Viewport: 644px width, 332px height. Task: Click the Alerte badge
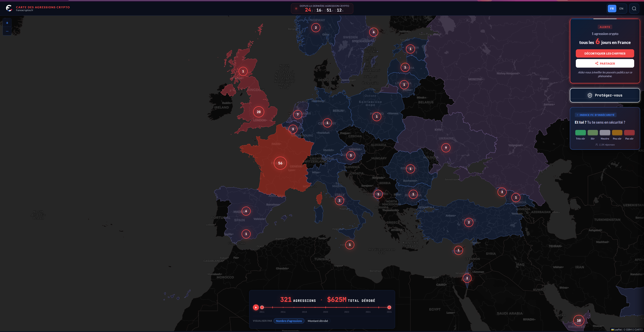605,27
